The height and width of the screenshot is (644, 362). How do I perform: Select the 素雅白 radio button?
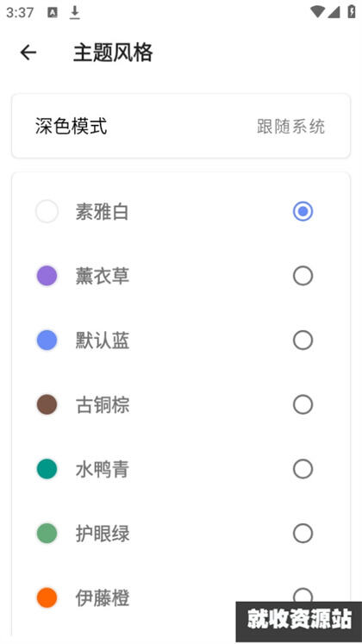click(303, 211)
